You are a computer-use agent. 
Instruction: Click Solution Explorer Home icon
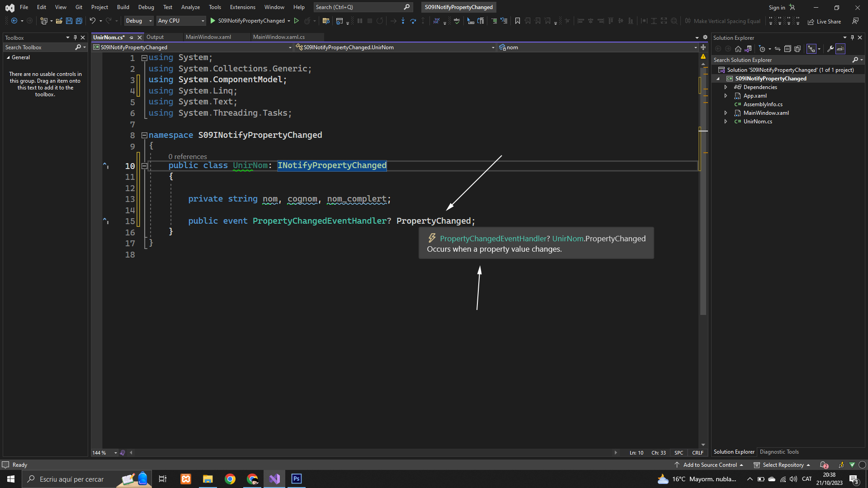[738, 49]
